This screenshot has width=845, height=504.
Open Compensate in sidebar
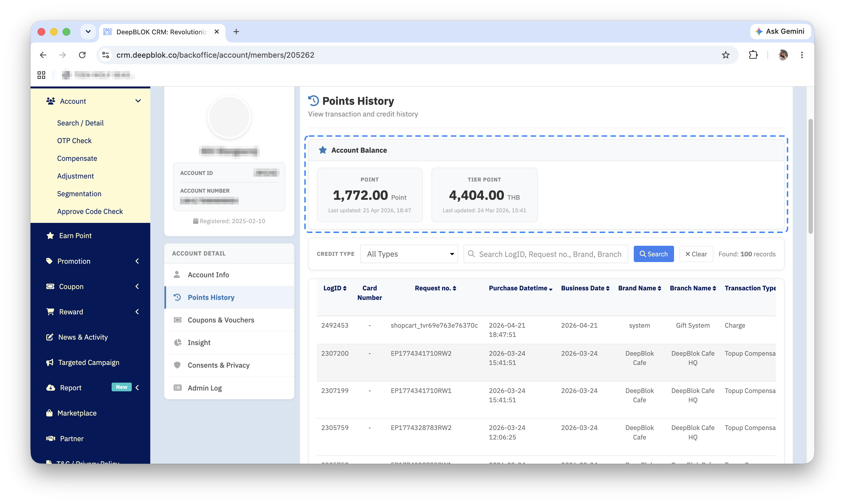point(77,158)
